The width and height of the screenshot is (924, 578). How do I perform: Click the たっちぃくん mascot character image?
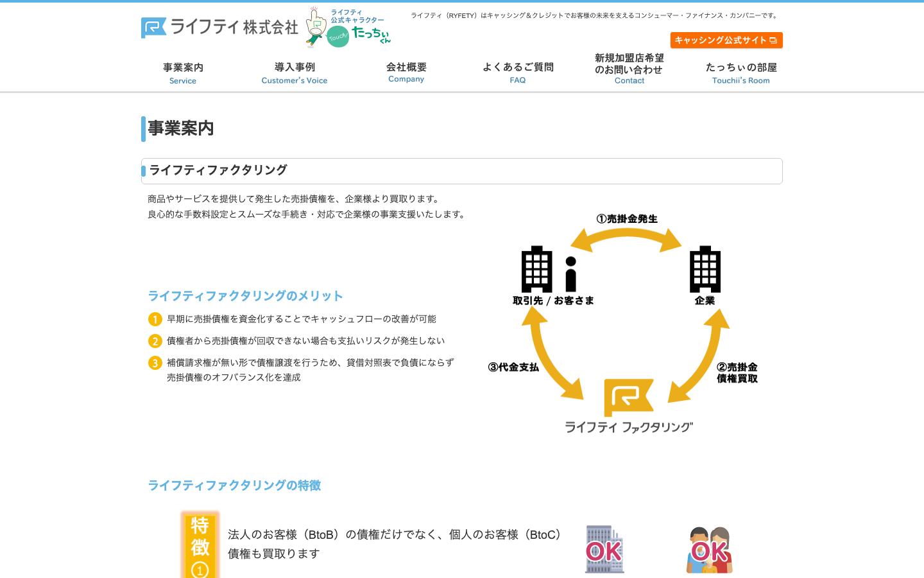(348, 28)
